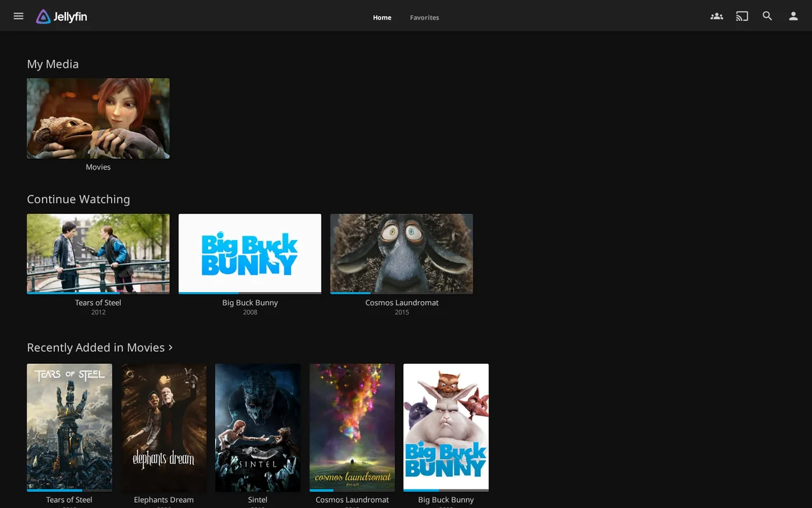Click Cosmos Laundromat title in Recently Added

pos(352,500)
